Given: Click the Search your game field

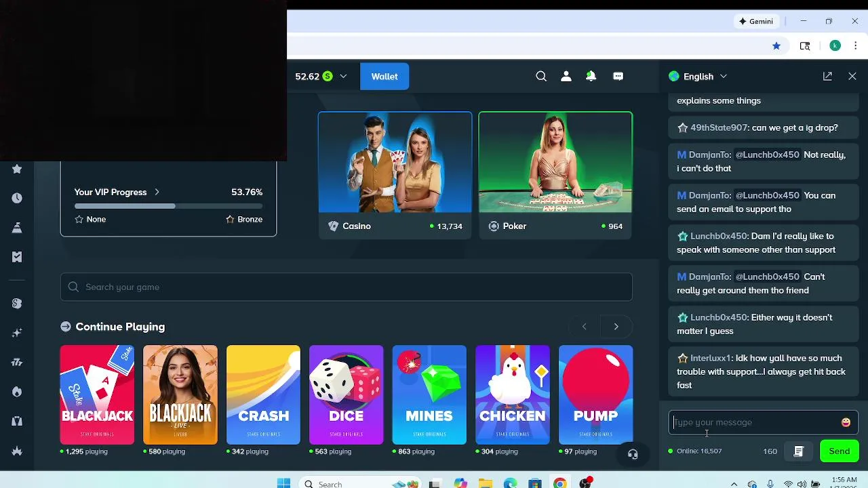Looking at the screenshot, I should click(347, 287).
